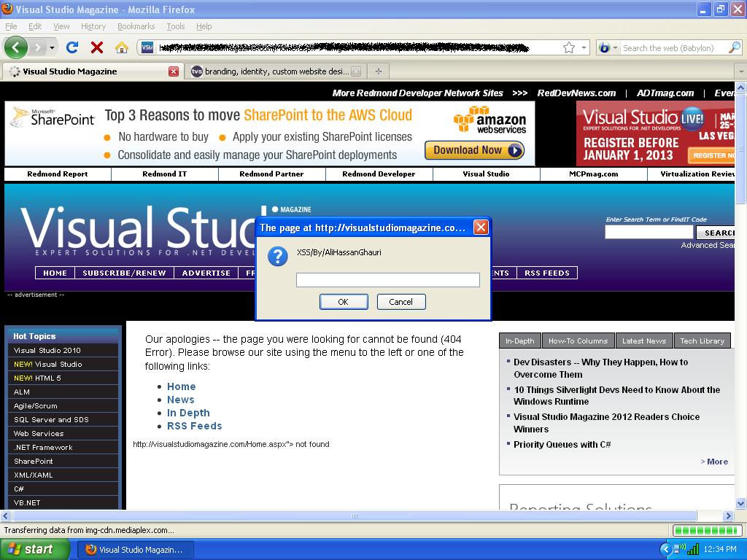Open the File menu
This screenshot has width=747, height=560.
[11, 26]
